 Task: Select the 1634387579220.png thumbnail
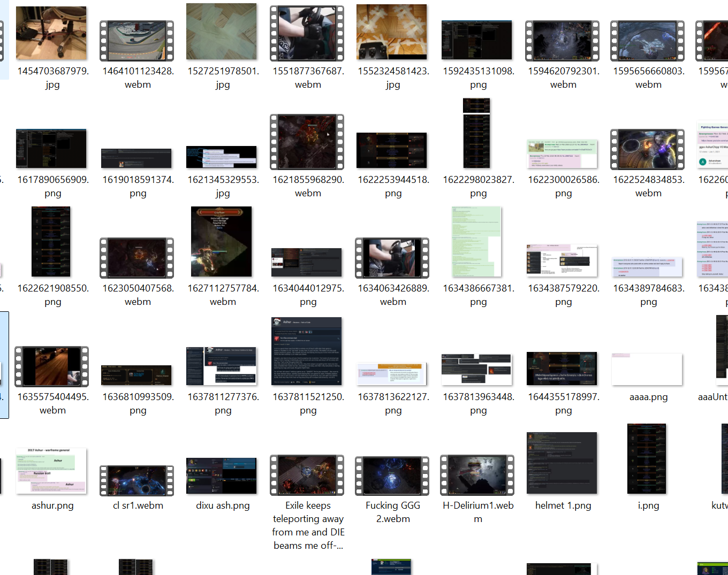562,260
